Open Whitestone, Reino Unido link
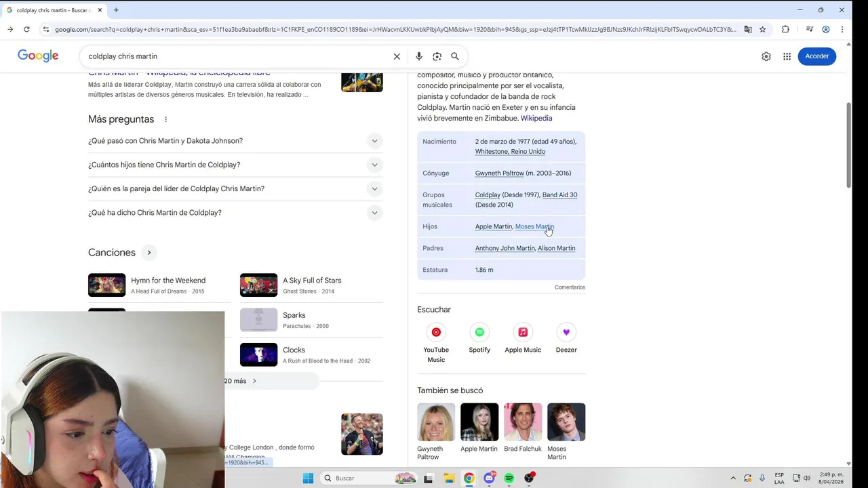The height and width of the screenshot is (488, 868). tap(510, 152)
